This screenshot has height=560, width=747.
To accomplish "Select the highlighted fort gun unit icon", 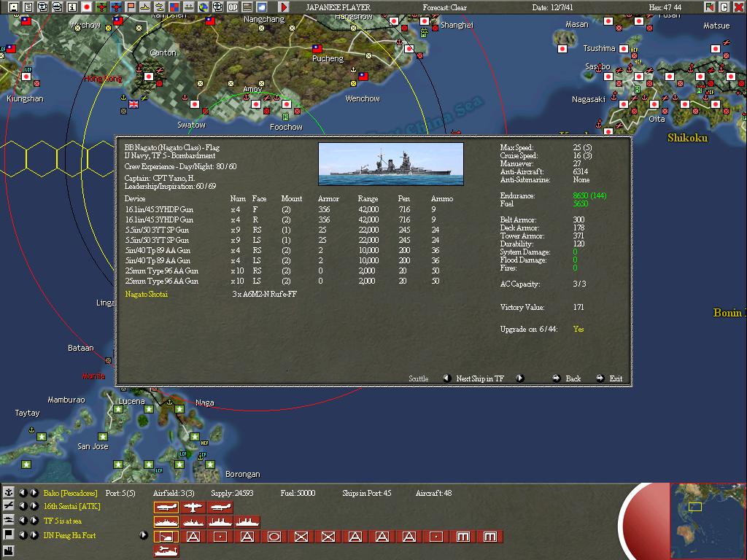I will click(166, 537).
